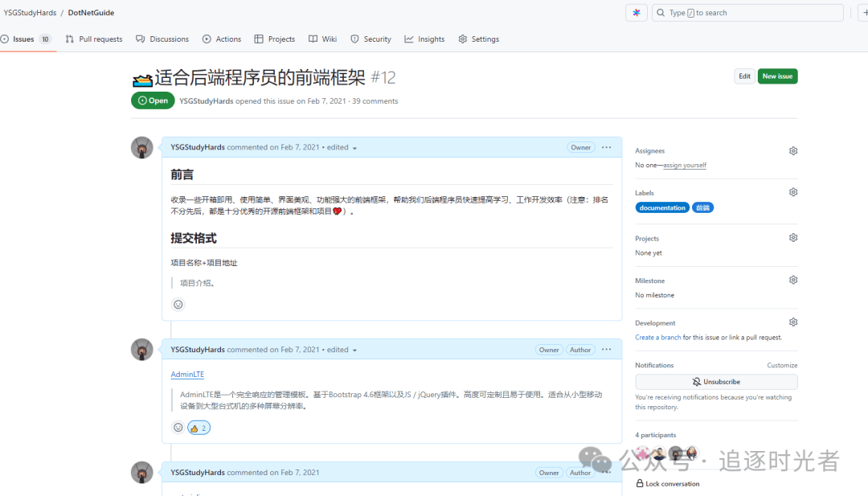Open the Assignees gear settings
Screen dimensions: 868x496
(792, 151)
